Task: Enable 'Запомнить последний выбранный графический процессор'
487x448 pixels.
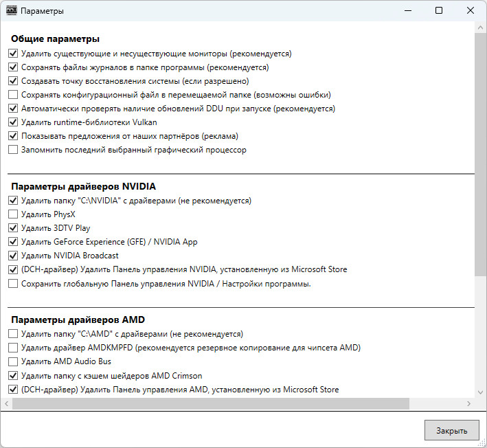Action: (13, 150)
